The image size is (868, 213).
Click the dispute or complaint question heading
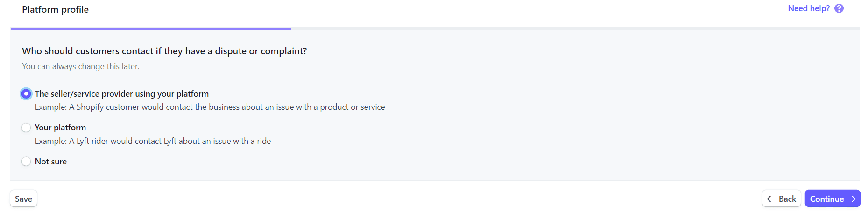(164, 51)
